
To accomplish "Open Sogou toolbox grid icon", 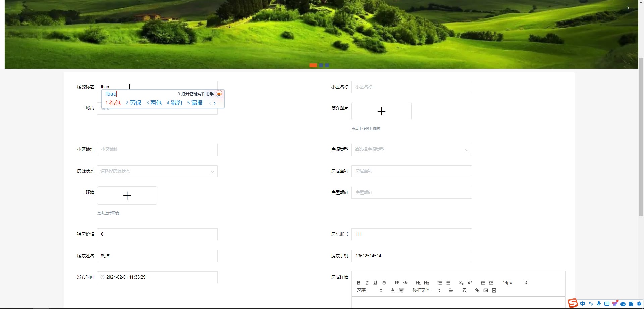I will [631, 304].
